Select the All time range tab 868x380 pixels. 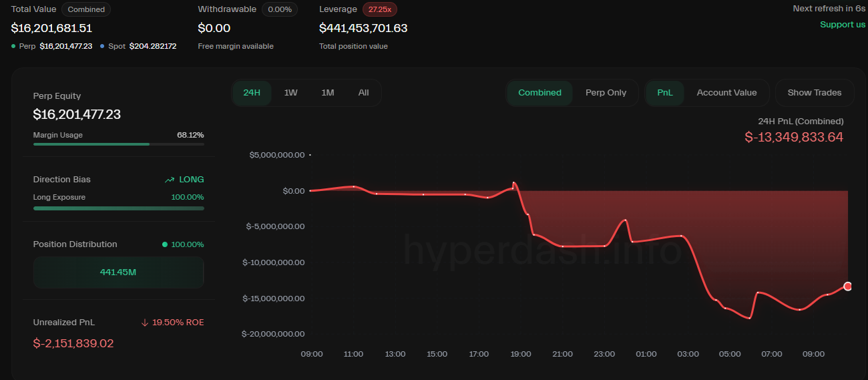tap(363, 93)
